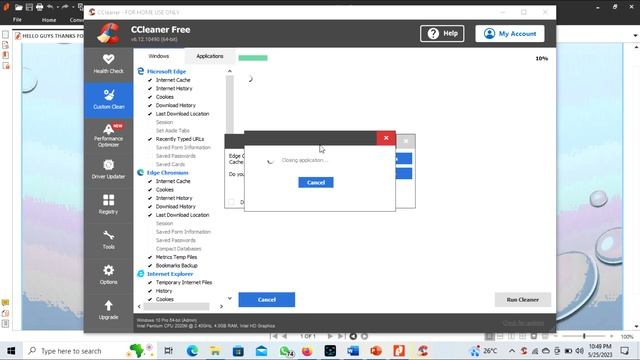
Task: Open File menu in background window
Action: tap(17, 20)
